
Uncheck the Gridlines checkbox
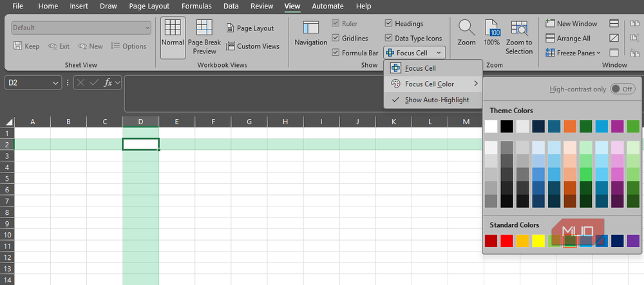pos(336,38)
